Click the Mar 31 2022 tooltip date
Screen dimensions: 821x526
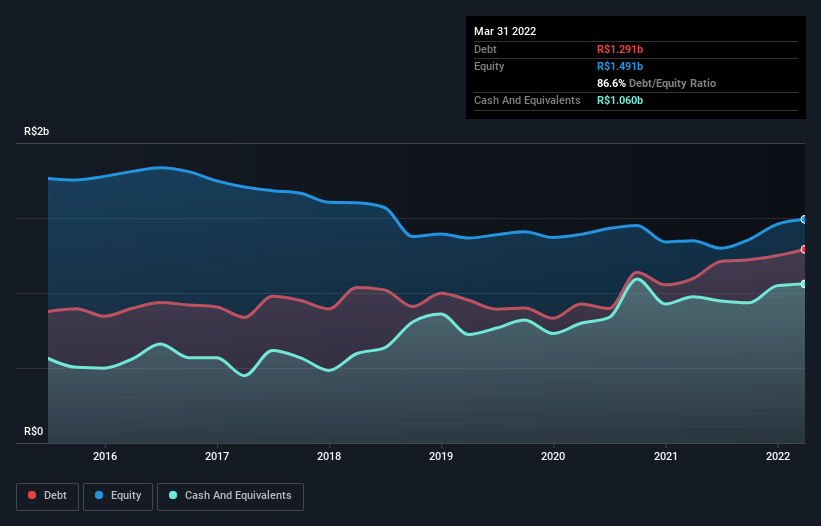coord(505,31)
